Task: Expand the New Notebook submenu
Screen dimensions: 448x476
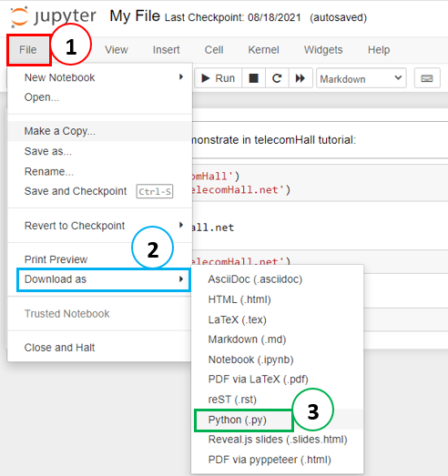Action: point(99,77)
